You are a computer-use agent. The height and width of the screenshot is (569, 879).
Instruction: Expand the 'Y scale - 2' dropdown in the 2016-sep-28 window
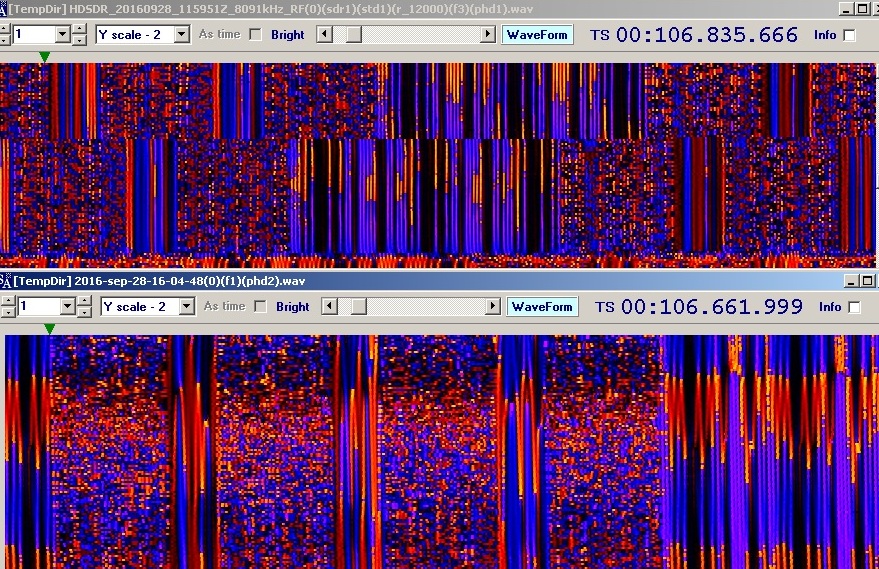pyautogui.click(x=187, y=307)
